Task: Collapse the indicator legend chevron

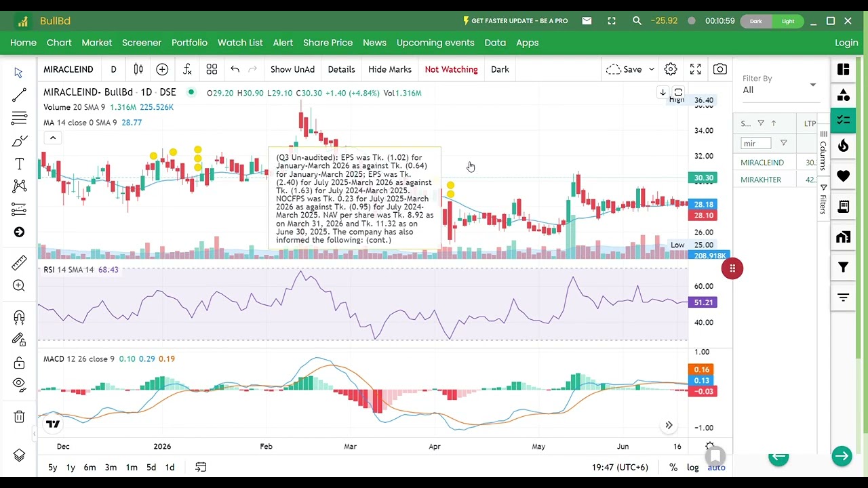Action: pos(52,138)
